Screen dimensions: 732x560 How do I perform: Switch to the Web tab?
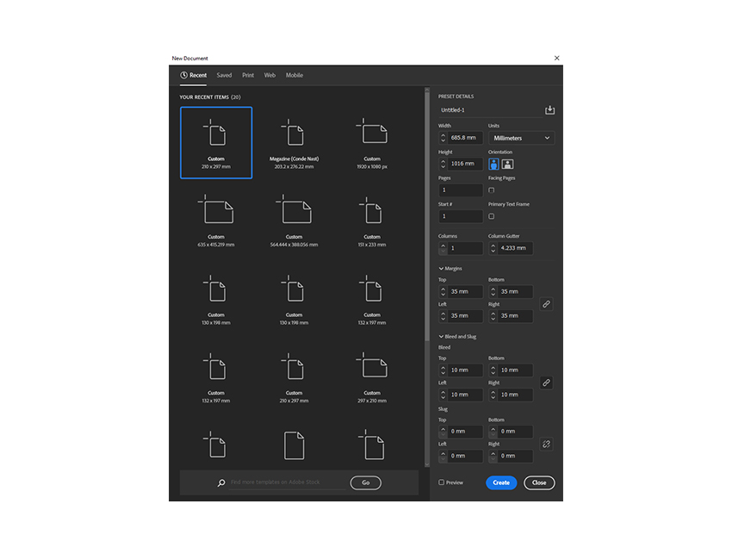point(270,75)
